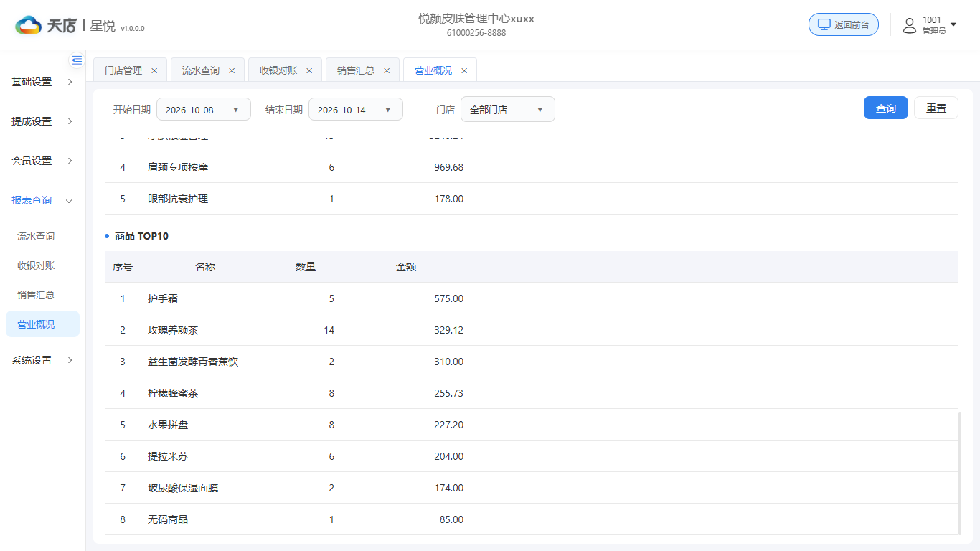Select 营业概况 in the sidebar

[x=42, y=324]
